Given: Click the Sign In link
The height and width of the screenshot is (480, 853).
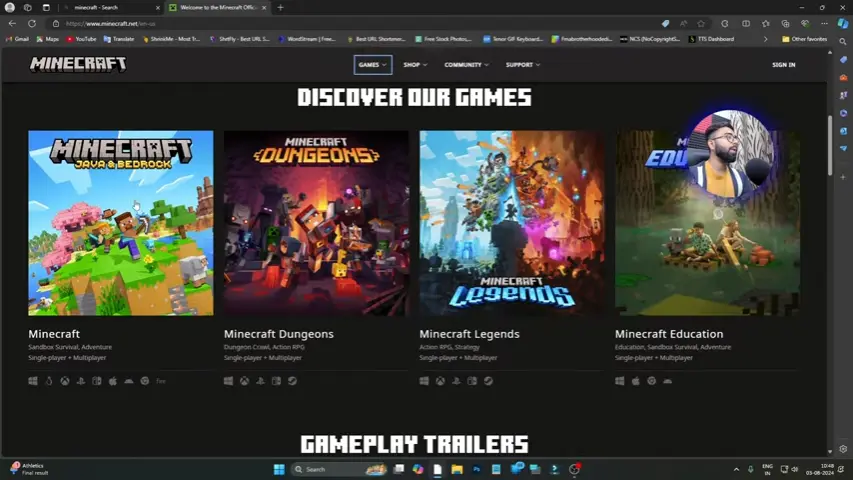Looking at the screenshot, I should [x=783, y=65].
